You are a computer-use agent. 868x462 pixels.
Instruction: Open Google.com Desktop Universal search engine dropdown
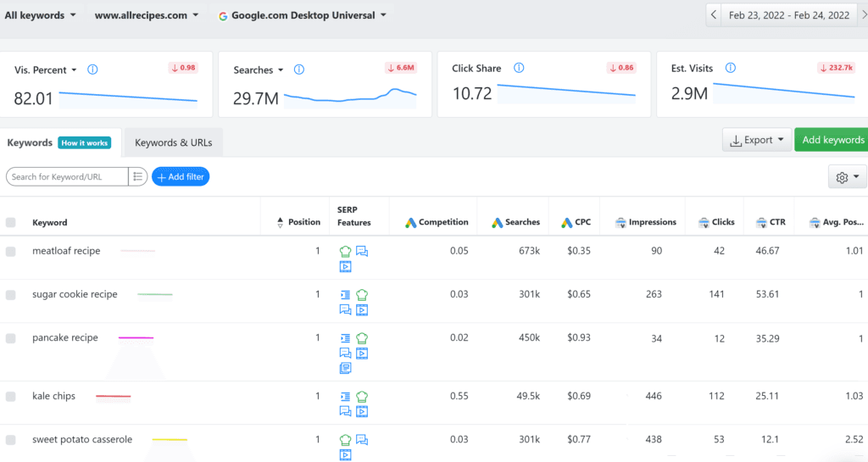(303, 15)
